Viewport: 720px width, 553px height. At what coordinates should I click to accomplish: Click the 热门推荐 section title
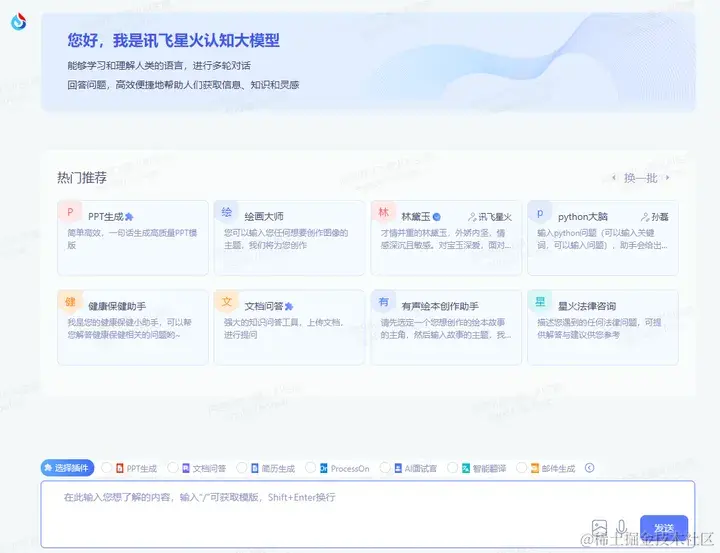tap(82, 177)
